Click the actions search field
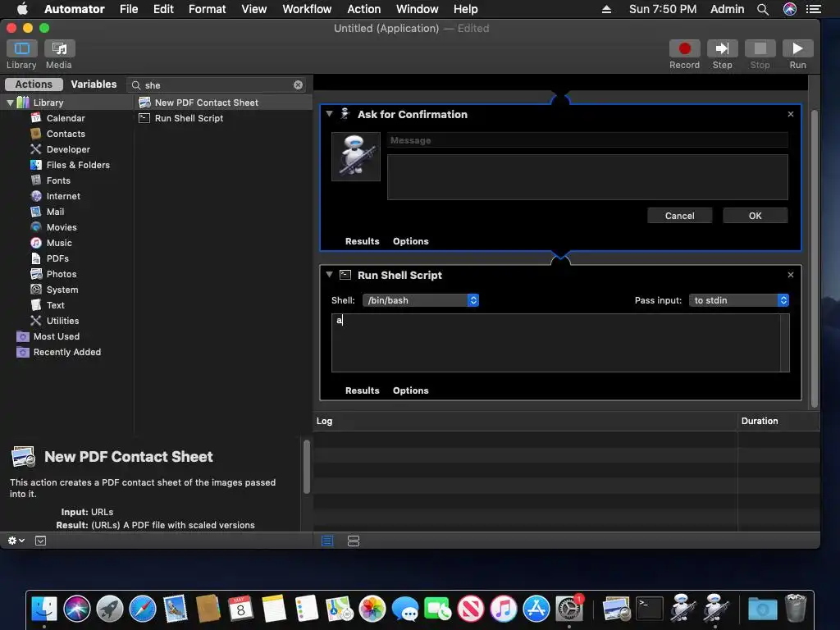This screenshot has height=630, width=840. (x=217, y=84)
